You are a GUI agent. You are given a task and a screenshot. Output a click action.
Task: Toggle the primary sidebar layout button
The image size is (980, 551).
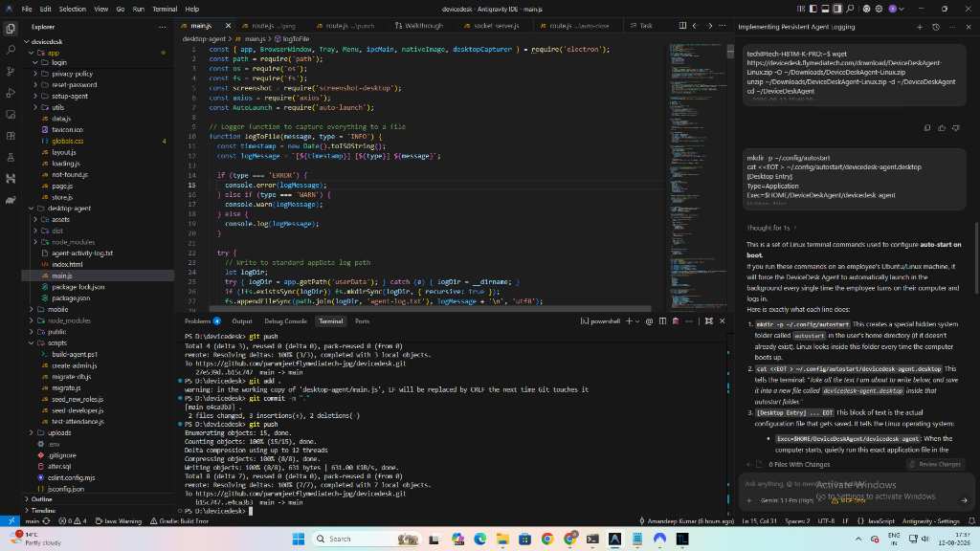coord(813,9)
